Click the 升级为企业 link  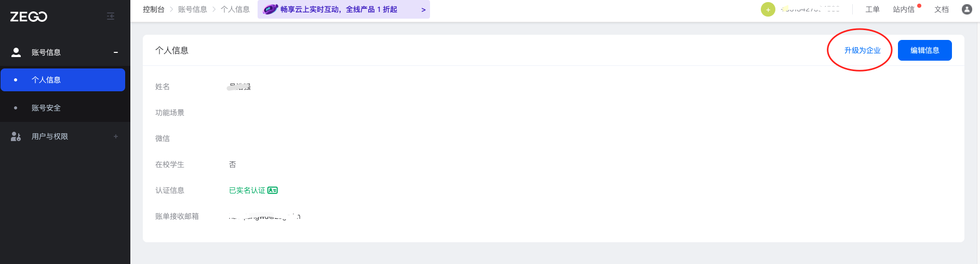(862, 50)
